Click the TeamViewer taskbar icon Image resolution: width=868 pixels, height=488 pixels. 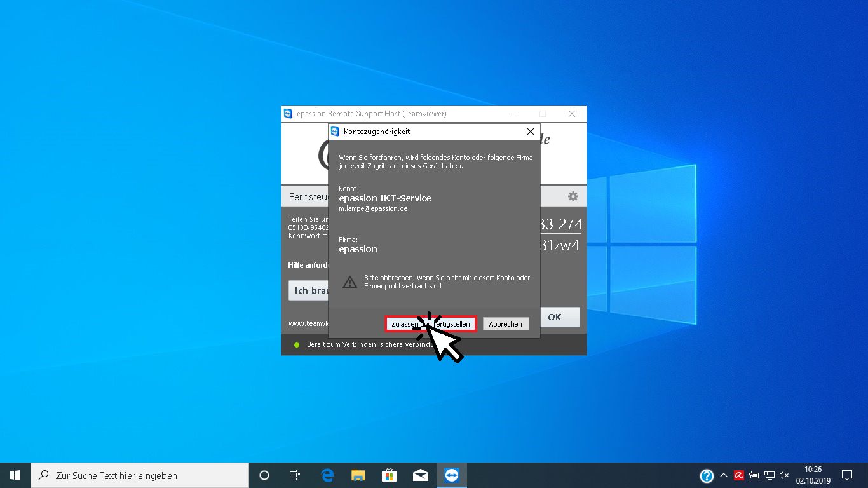451,475
